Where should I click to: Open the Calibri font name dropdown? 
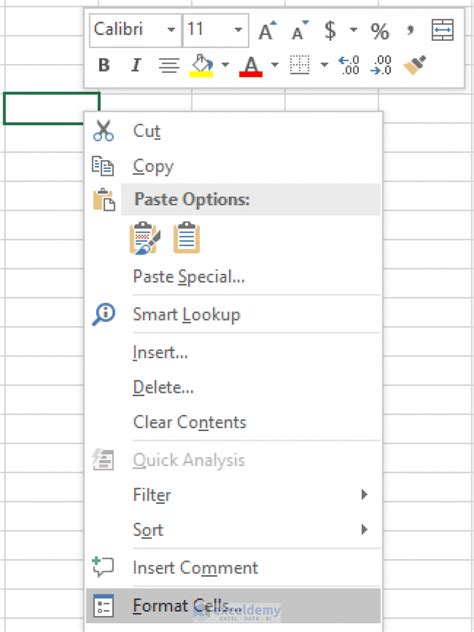171,30
